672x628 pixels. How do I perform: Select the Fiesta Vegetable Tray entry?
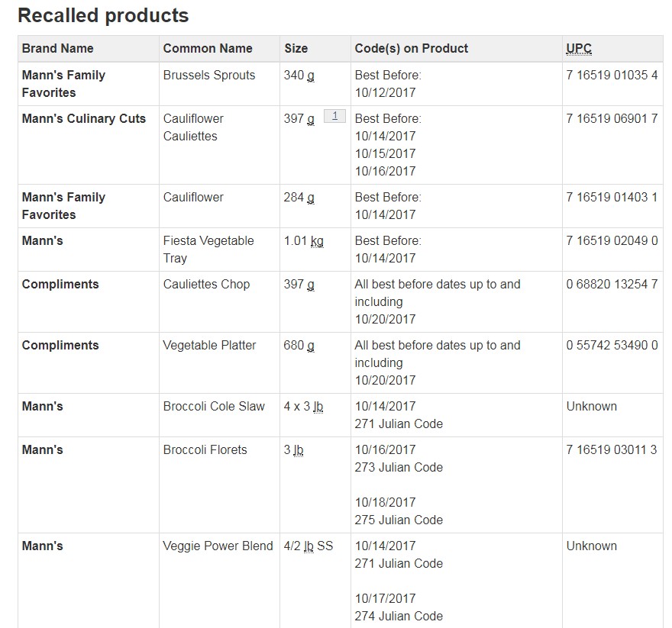208,249
